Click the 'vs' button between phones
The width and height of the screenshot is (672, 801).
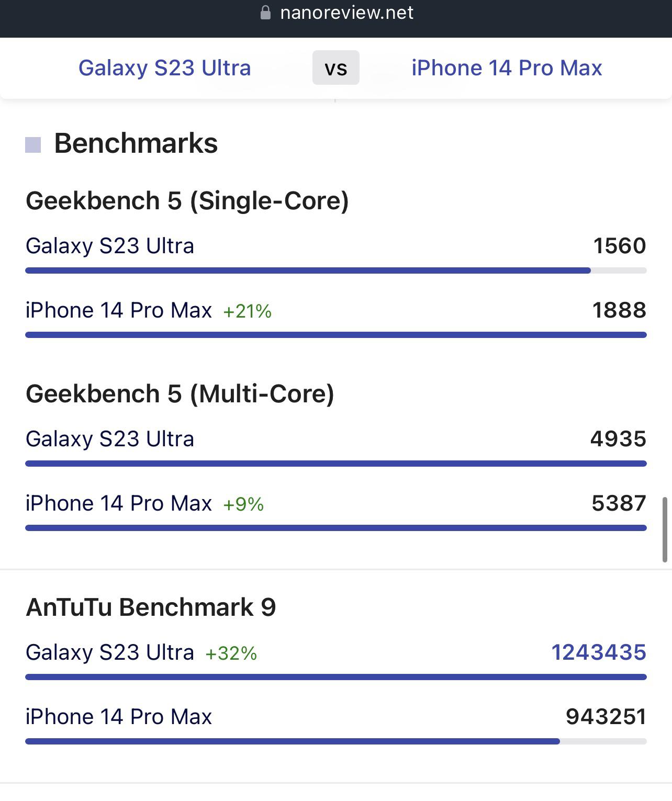click(x=335, y=68)
